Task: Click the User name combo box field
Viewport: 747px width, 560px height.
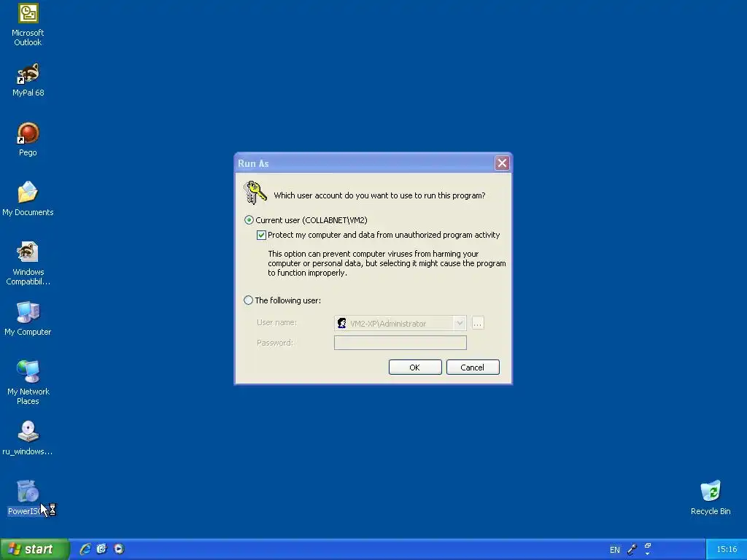Action: pyautogui.click(x=400, y=323)
